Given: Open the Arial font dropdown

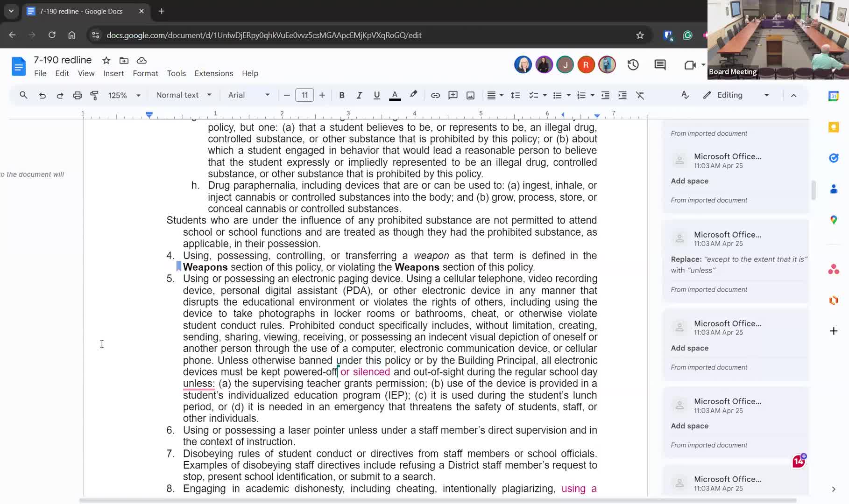Looking at the screenshot, I should pyautogui.click(x=248, y=95).
